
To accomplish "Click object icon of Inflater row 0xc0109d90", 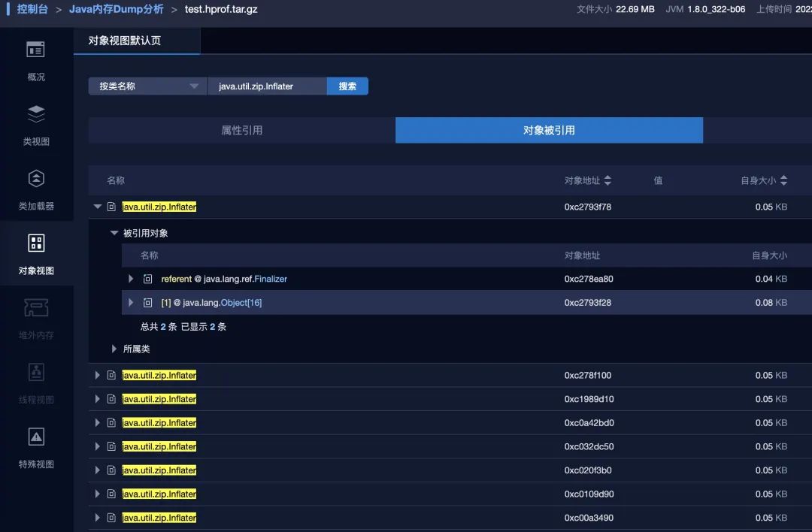I will tap(111, 494).
